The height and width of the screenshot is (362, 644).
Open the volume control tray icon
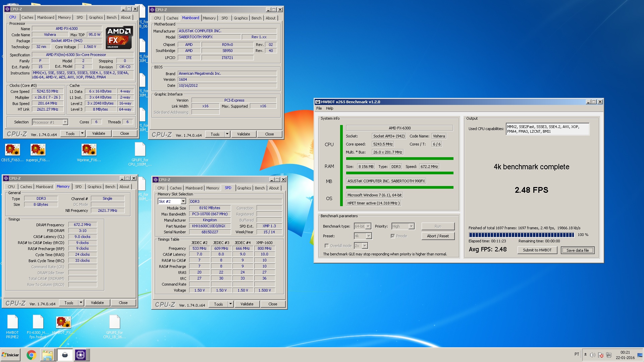point(592,355)
